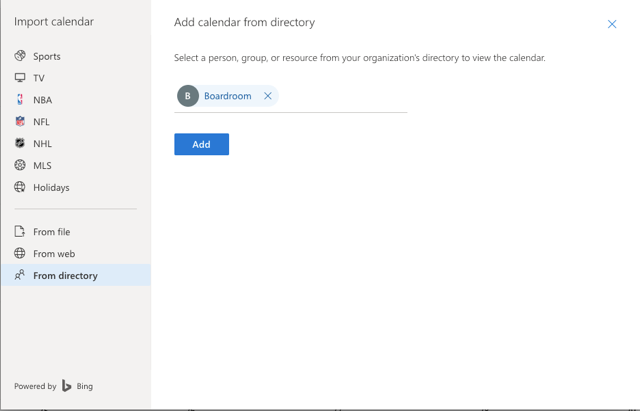Select the NHL logo icon
The image size is (640, 411).
[x=20, y=143]
